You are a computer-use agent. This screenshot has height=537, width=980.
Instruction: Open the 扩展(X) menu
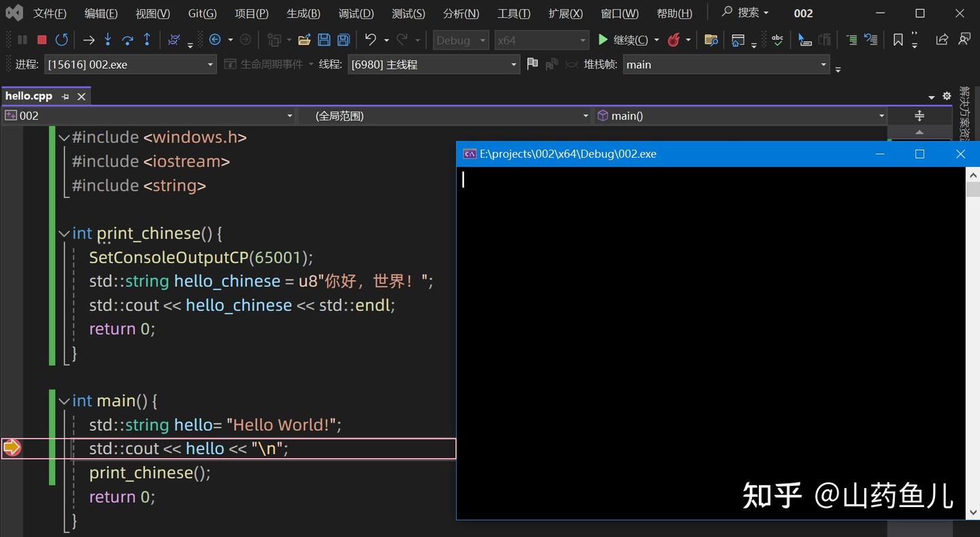click(x=566, y=14)
